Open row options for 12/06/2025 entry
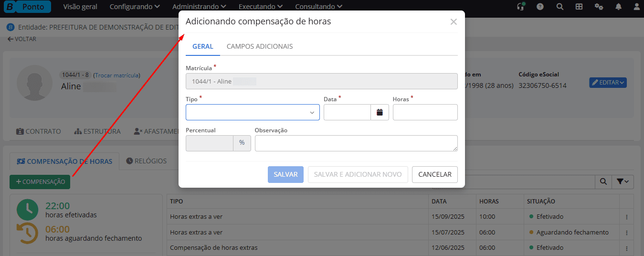This screenshot has width=644, height=256. pyautogui.click(x=626, y=248)
